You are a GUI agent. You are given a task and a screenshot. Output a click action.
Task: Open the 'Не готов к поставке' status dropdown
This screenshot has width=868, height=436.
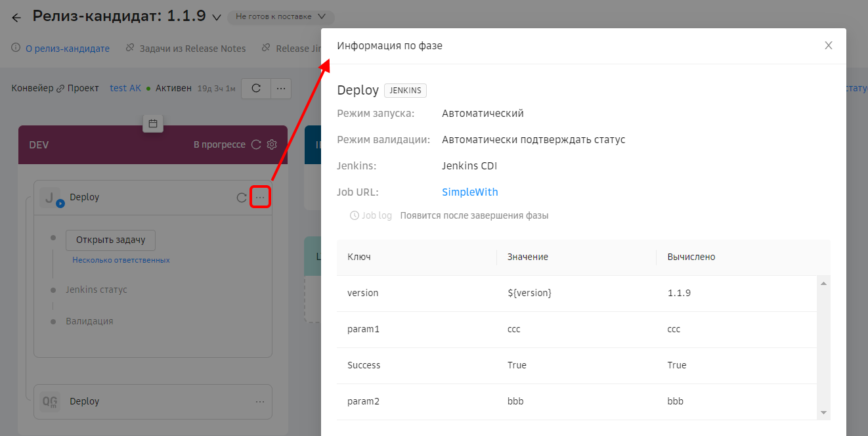pyautogui.click(x=280, y=16)
